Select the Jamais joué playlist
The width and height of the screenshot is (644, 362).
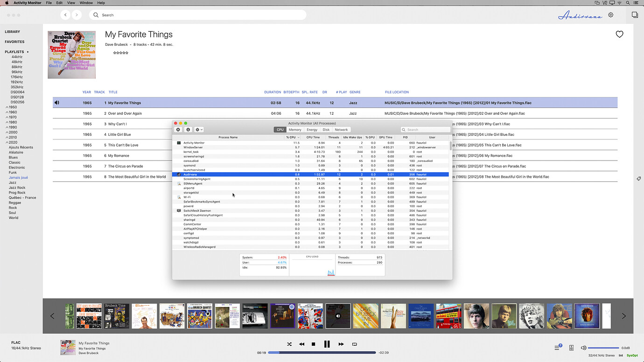pos(18,178)
